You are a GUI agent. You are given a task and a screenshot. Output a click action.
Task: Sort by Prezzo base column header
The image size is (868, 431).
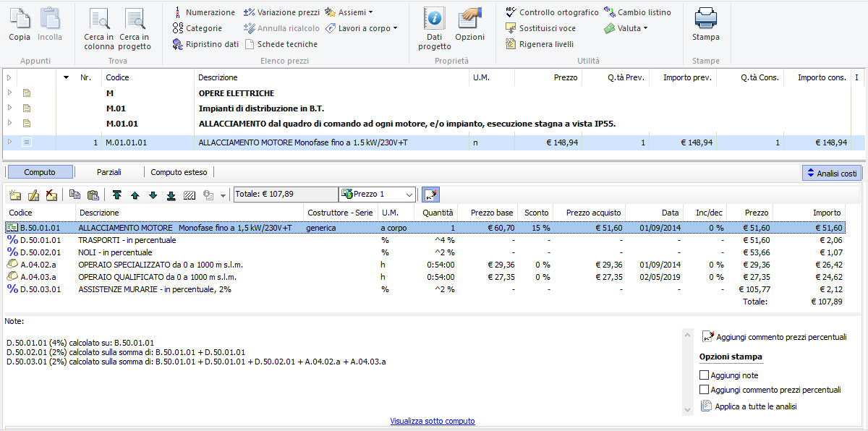pos(492,213)
